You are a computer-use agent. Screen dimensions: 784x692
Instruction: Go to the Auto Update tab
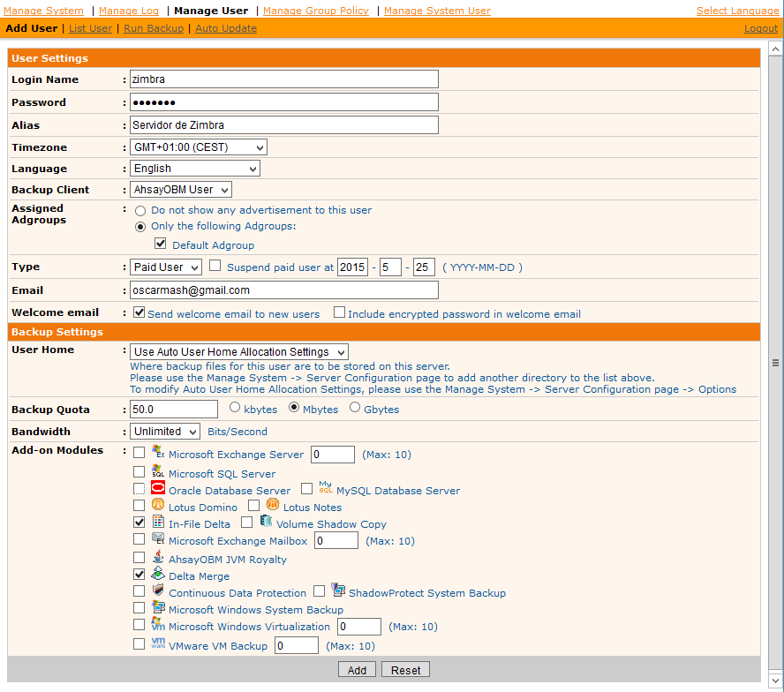tap(226, 28)
